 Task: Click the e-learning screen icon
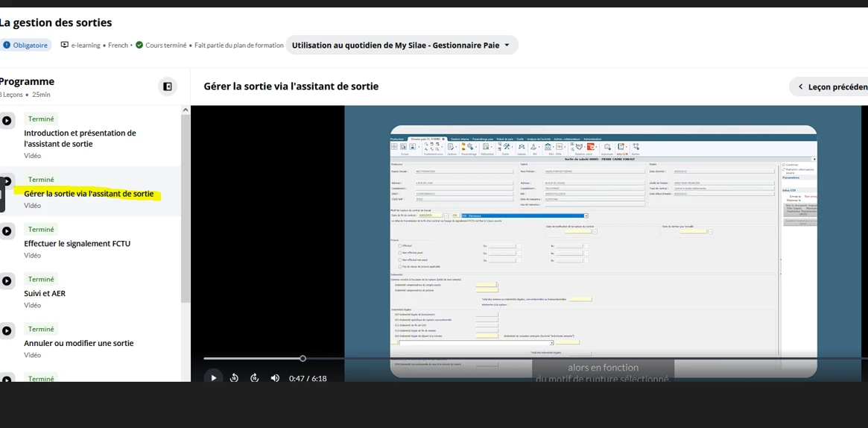point(65,45)
